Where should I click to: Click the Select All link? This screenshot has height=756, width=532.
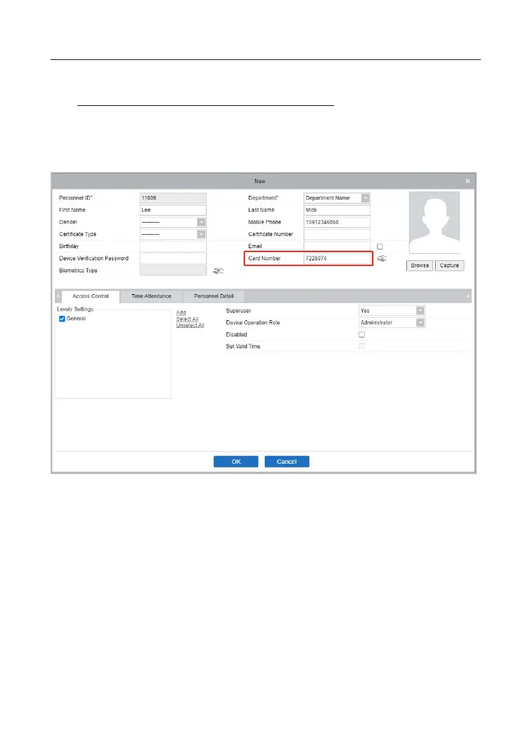188,319
